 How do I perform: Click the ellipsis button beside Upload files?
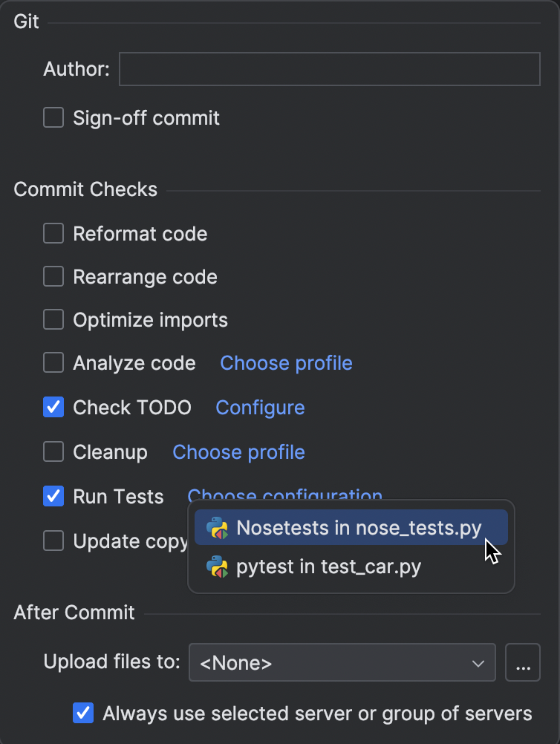click(x=523, y=662)
